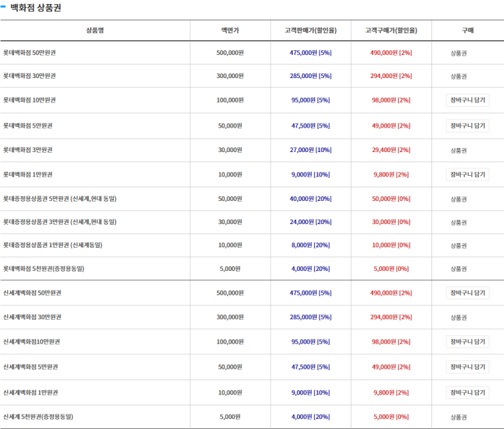Image resolution: width=504 pixels, height=429 pixels.
Task: Click the 백화점 상품권 section title
Action: [x=36, y=7]
